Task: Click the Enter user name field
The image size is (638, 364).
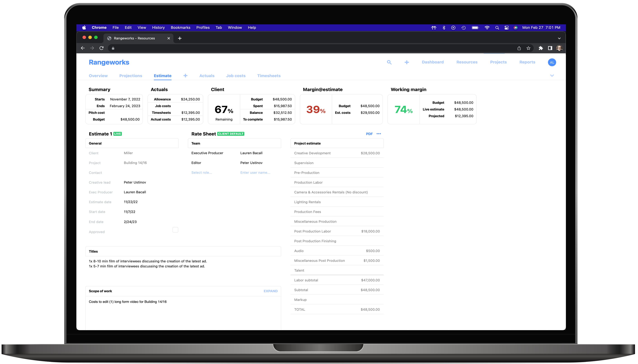Action: [x=255, y=173]
